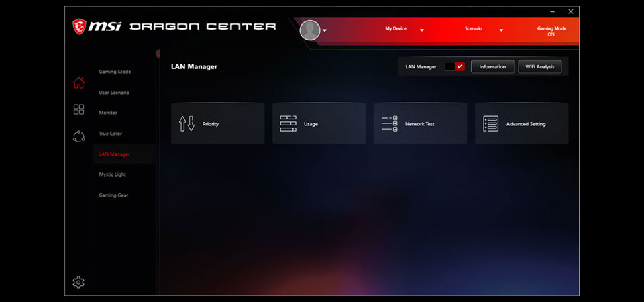Click the Gaming Mode: ON indicator
The height and width of the screenshot is (302, 644).
(552, 32)
